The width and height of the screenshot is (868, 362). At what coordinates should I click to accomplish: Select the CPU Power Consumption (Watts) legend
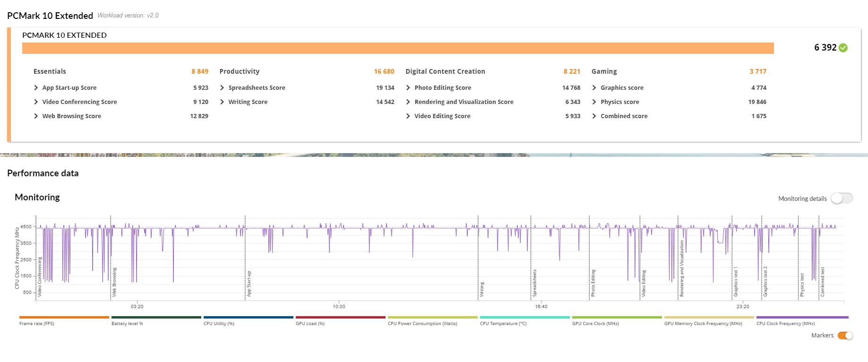pyautogui.click(x=433, y=321)
